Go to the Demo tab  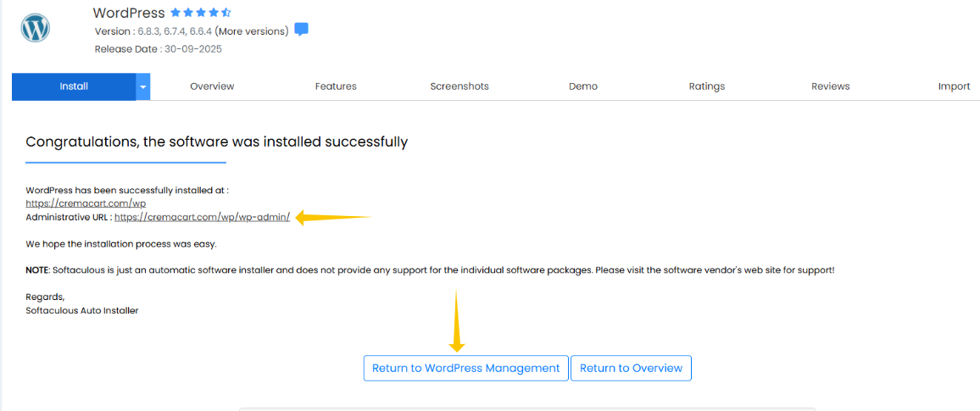click(583, 86)
